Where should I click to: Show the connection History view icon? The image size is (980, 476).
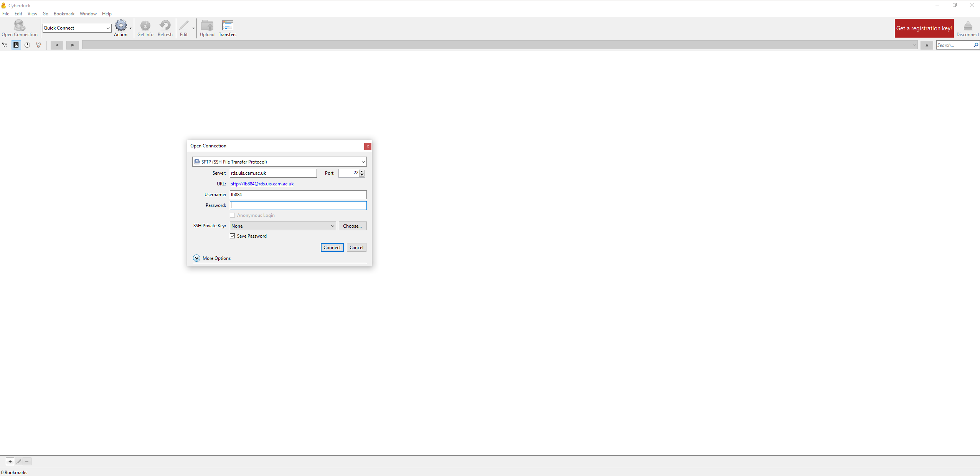coord(27,45)
